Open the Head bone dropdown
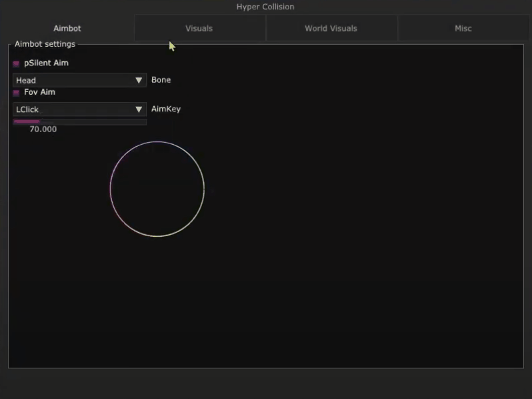The image size is (532, 399). click(73, 80)
